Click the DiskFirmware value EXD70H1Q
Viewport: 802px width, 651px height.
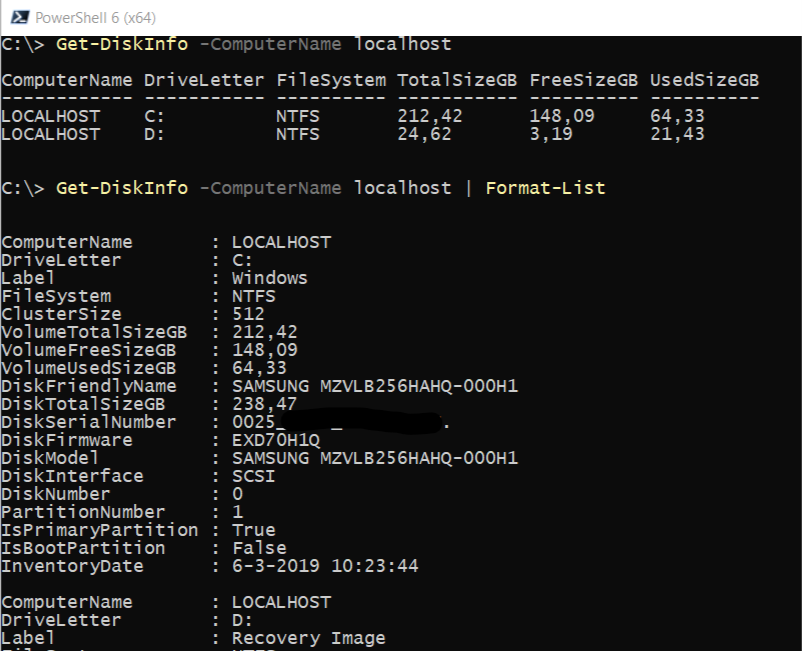click(x=275, y=440)
